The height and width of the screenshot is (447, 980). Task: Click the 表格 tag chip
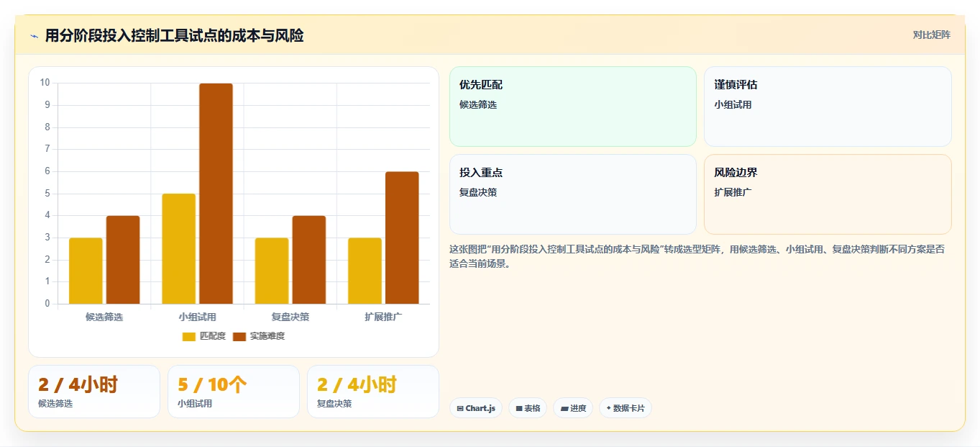[x=528, y=408]
